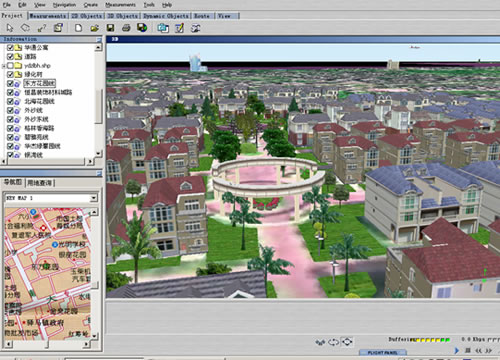Image resolution: width=500 pixels, height=360 pixels.
Task: Click the open folder toolbar icon
Action: pos(94,28)
